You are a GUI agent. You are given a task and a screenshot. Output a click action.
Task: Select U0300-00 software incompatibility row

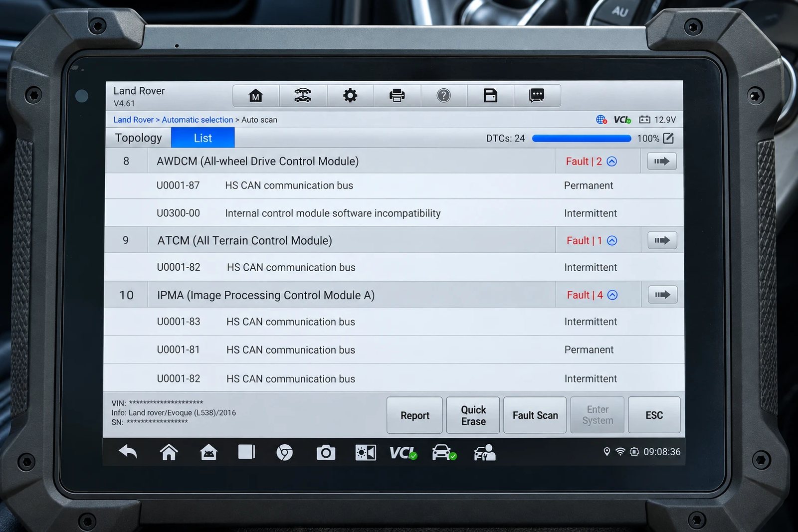tap(394, 213)
